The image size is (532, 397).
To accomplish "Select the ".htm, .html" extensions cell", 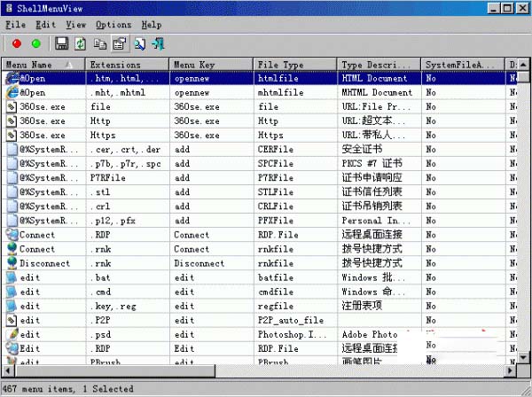I will 127,78.
